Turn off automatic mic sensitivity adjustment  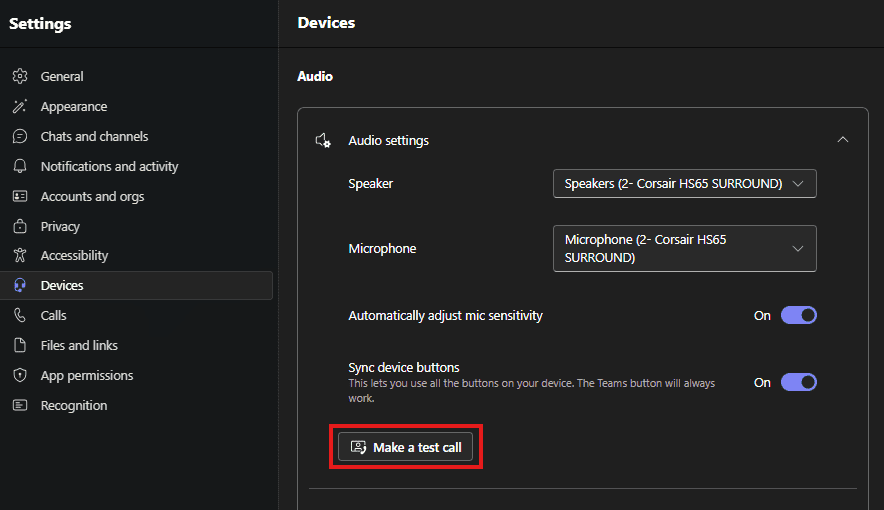click(799, 316)
